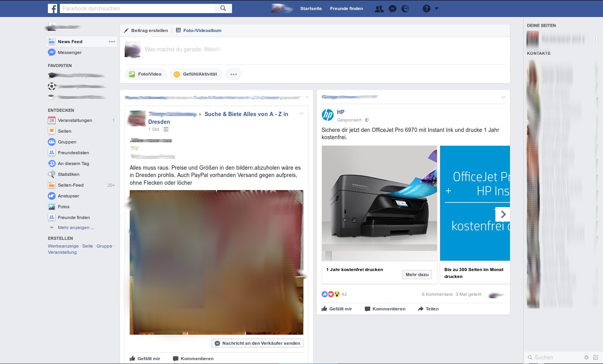Click Werbeanzeige create link
This screenshot has width=603, height=364.
(x=63, y=246)
